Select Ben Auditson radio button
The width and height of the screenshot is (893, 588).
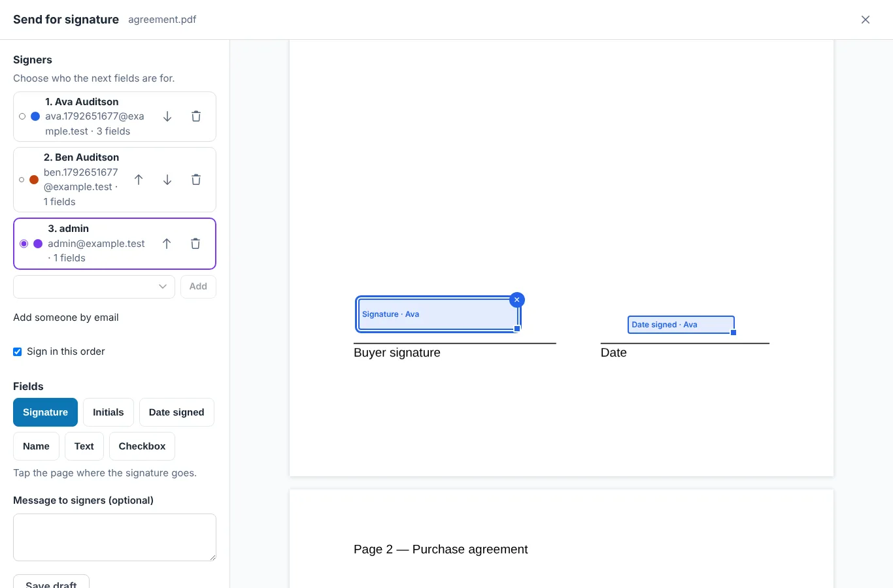tap(22, 180)
